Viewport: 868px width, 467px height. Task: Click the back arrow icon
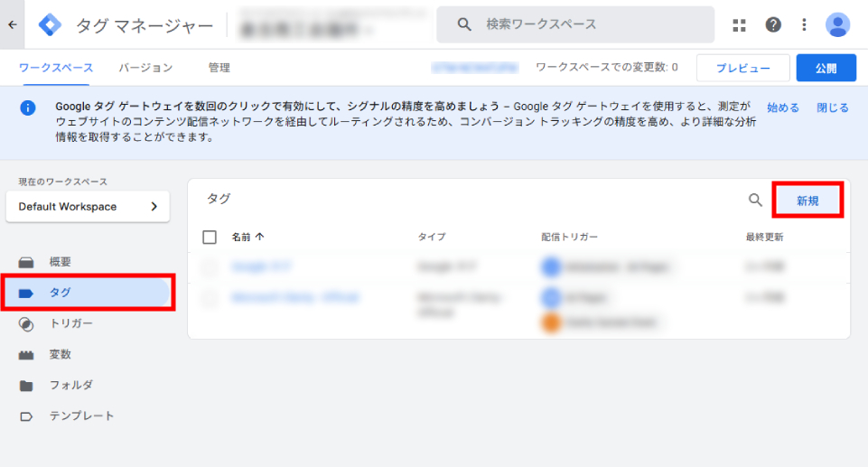click(12, 24)
